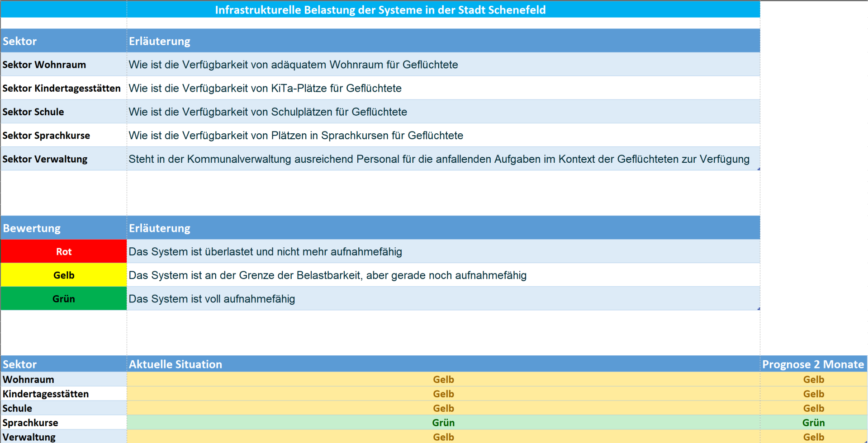
Task: Select the red 'Rot' rating cell
Action: [64, 251]
